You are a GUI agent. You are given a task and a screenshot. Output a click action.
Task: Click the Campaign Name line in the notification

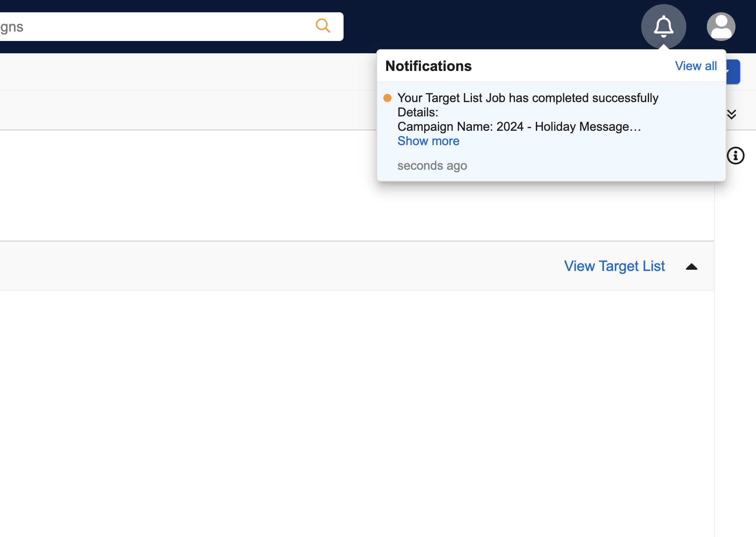click(x=519, y=127)
